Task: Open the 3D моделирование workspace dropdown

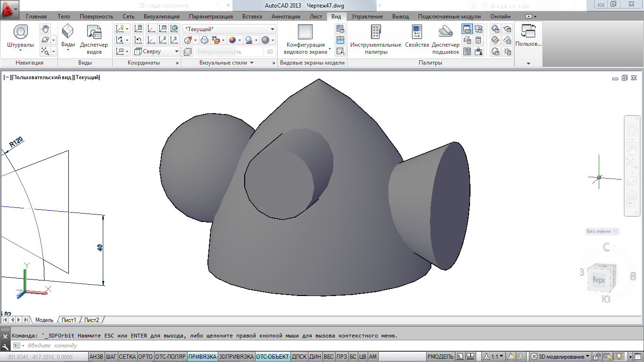Action: click(561, 357)
